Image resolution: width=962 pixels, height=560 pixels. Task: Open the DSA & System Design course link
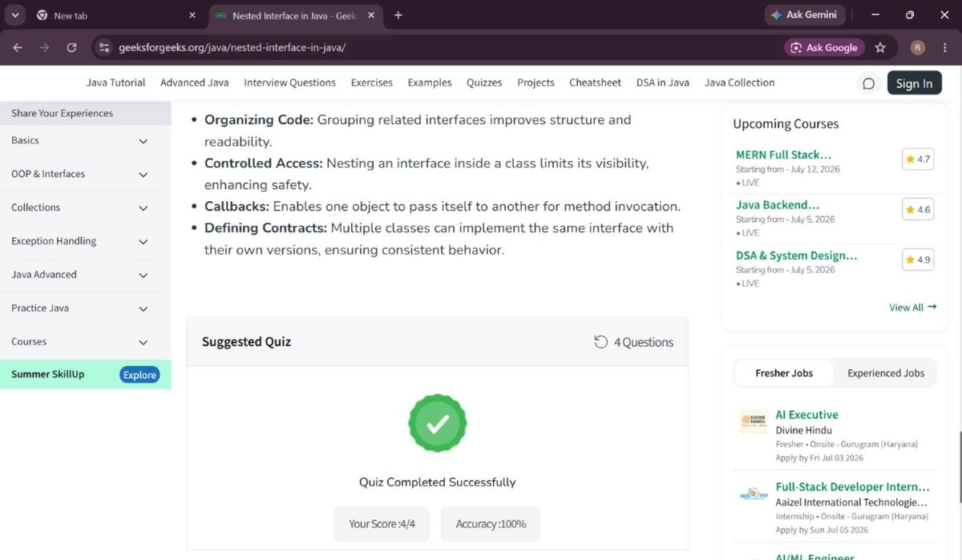tap(797, 256)
